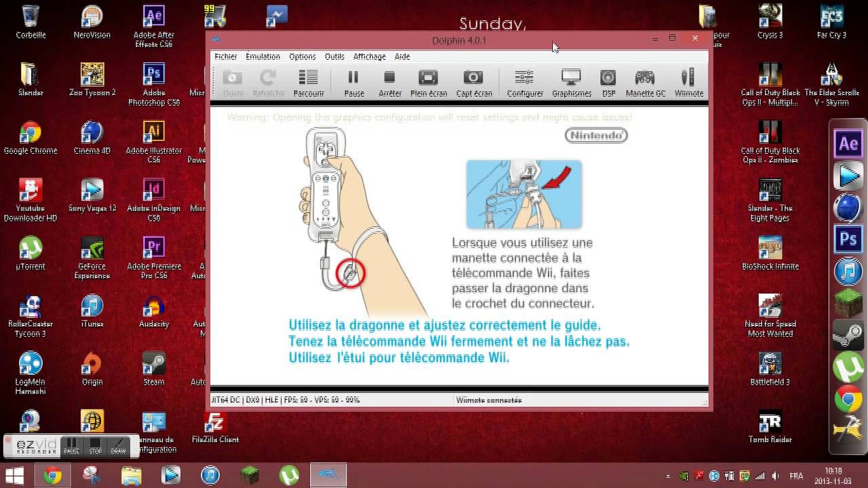Open the Windows Start button
The width and height of the screenshot is (868, 488).
click(14, 475)
